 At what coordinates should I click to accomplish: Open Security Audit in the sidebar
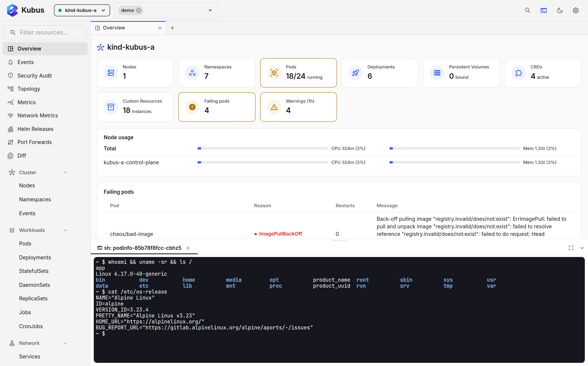(x=45, y=76)
